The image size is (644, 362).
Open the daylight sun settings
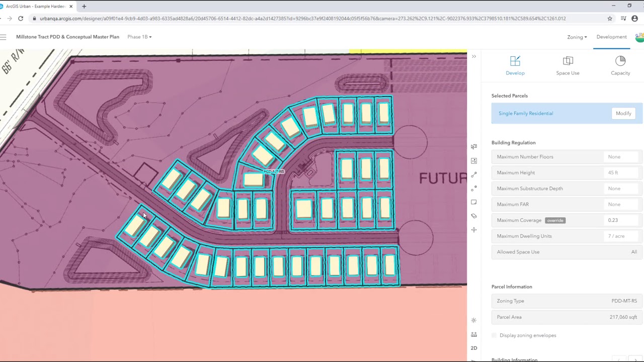tap(473, 320)
